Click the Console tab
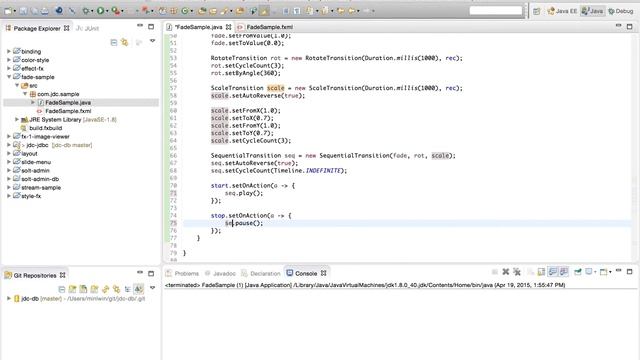The image size is (640, 360). pyautogui.click(x=306, y=273)
